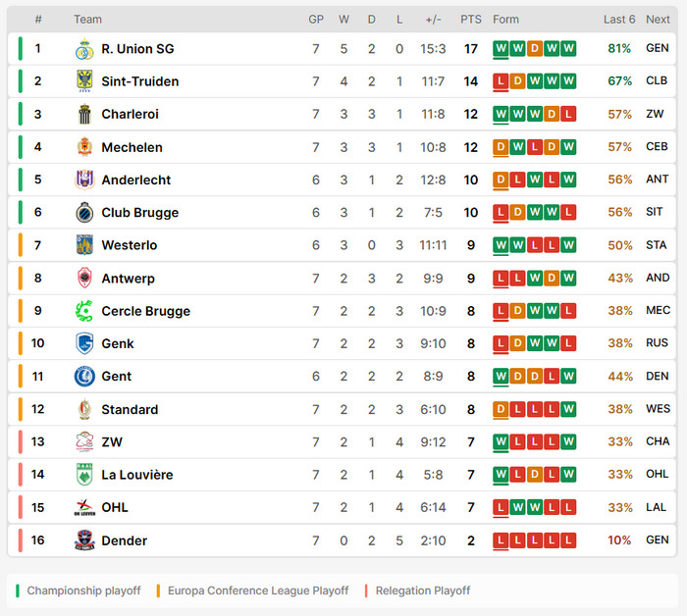Image resolution: width=687 pixels, height=616 pixels.
Task: Open the Mechelen team link
Action: [132, 147]
